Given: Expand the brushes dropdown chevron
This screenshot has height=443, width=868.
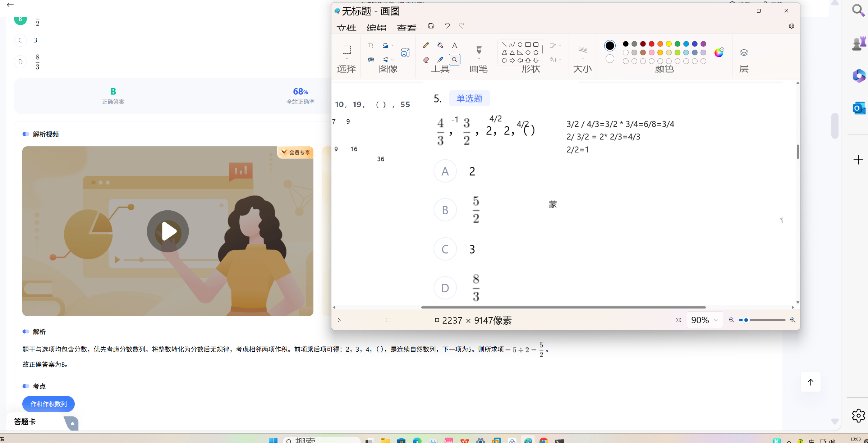Looking at the screenshot, I should pos(479,59).
